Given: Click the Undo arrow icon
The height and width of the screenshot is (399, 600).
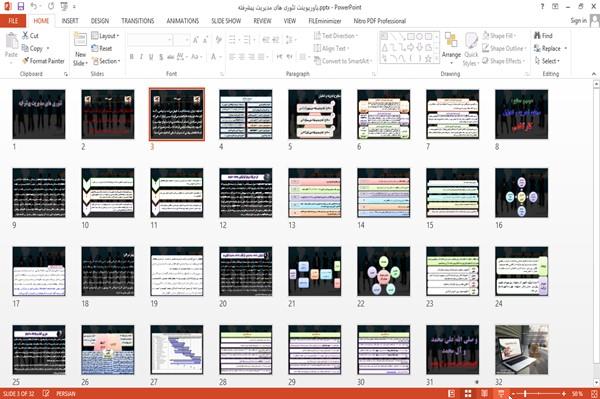Looking at the screenshot, I should coord(34,7).
